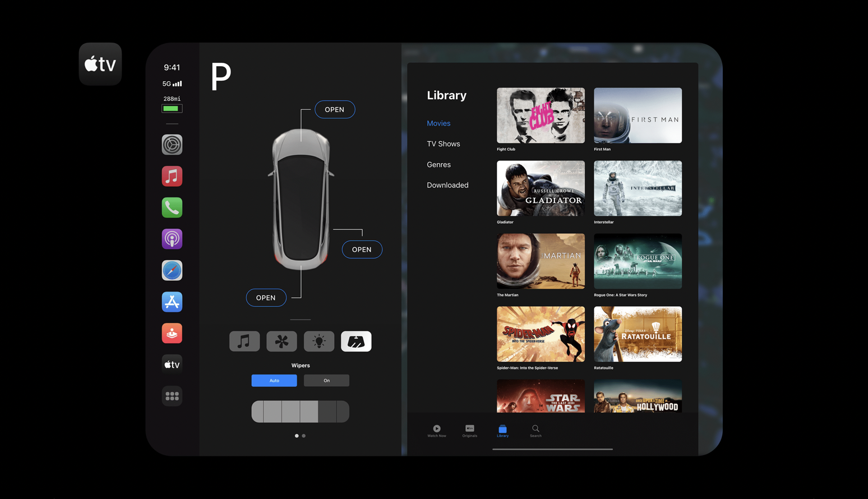This screenshot has width=868, height=499.
Task: Open the Settings app in sidebar
Action: [x=172, y=145]
